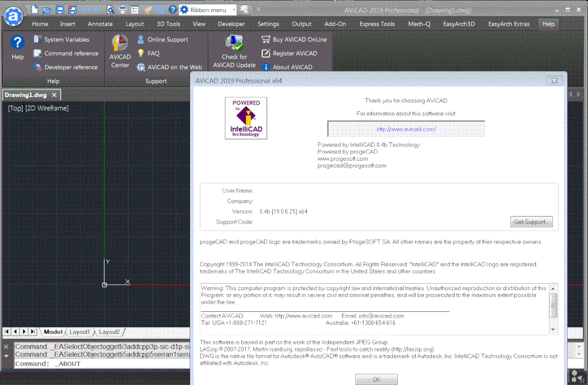Image resolution: width=588 pixels, height=385 pixels.
Task: Create a new drawing from quick access toolbar
Action: 35,10
